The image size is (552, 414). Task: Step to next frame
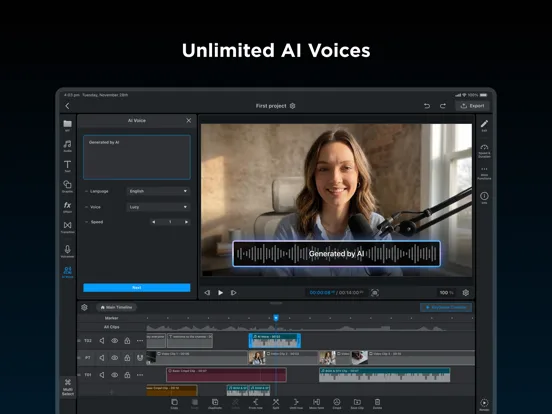click(x=233, y=293)
